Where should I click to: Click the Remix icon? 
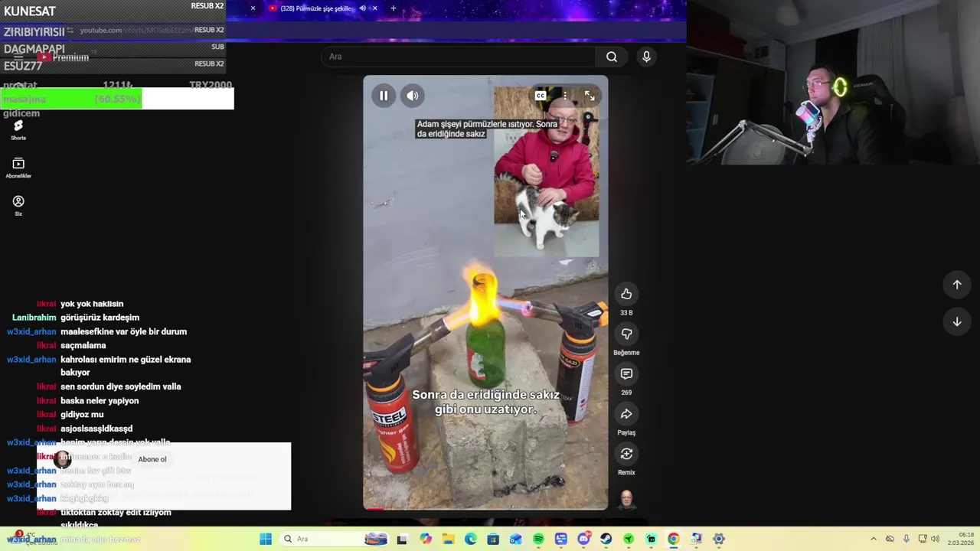point(626,454)
